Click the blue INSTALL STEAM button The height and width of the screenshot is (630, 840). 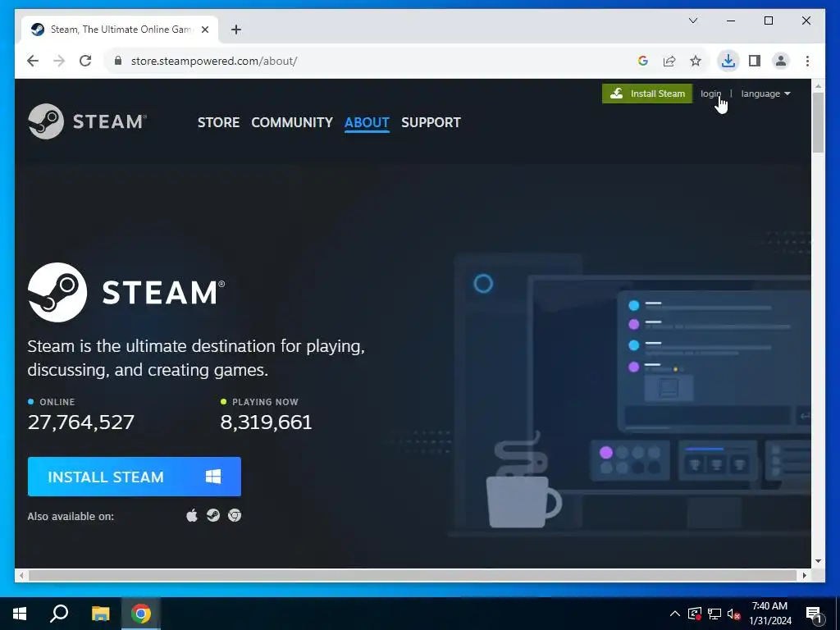(x=135, y=477)
